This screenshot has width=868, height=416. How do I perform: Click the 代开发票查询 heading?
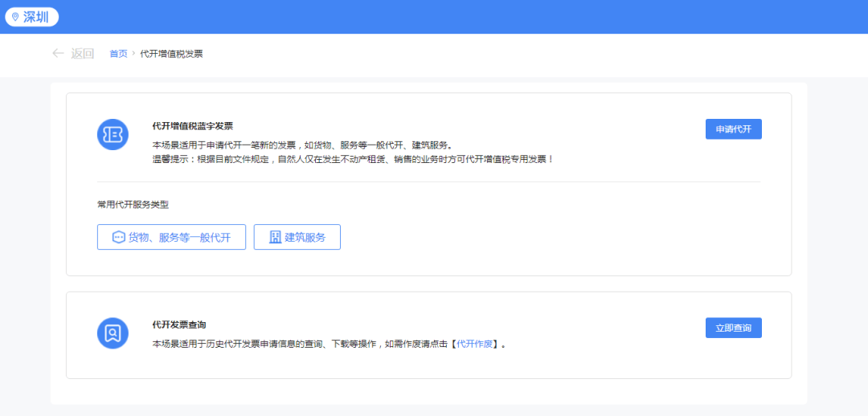(x=179, y=324)
